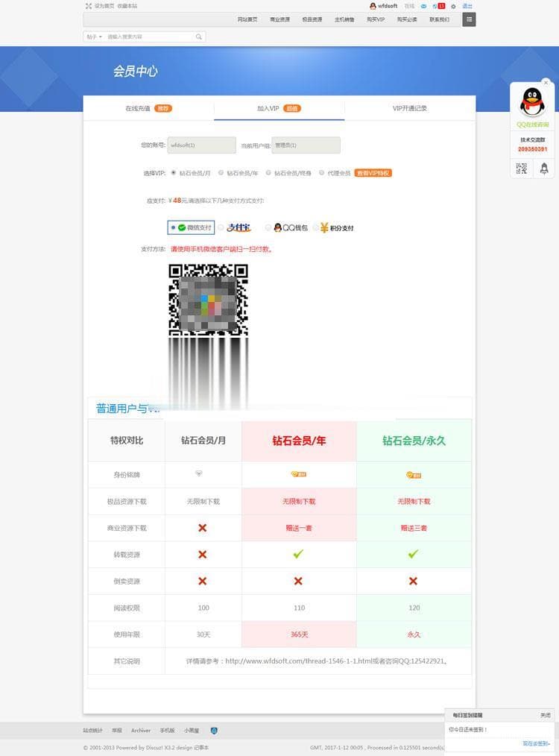Choose 支付宝 Alipay payment method

[235, 227]
